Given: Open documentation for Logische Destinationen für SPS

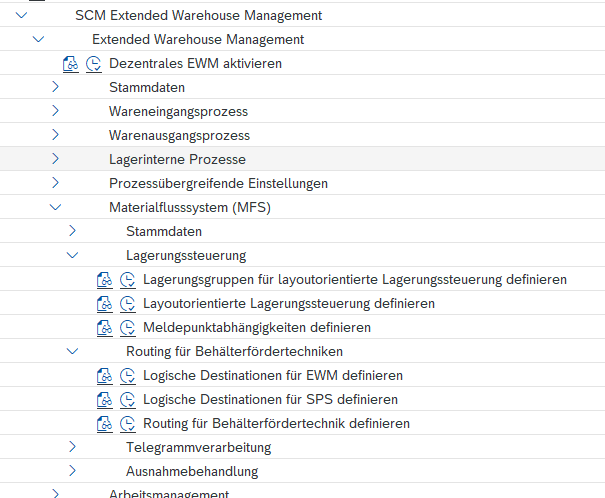Looking at the screenshot, I should pyautogui.click(x=105, y=400).
